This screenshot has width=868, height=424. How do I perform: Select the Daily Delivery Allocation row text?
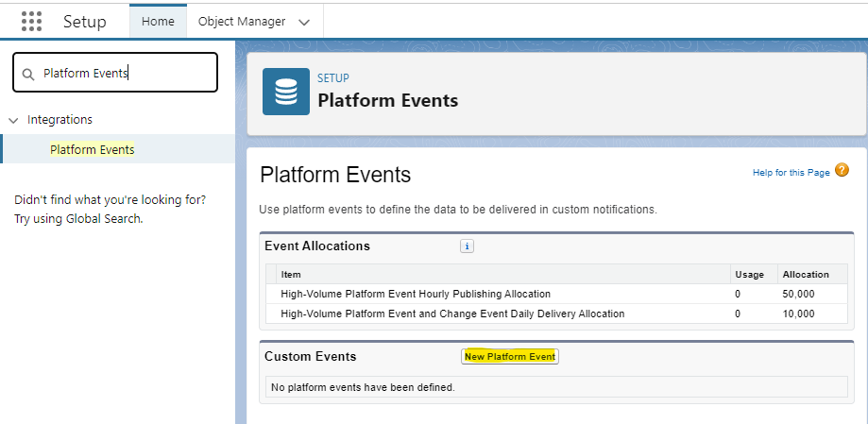point(452,314)
